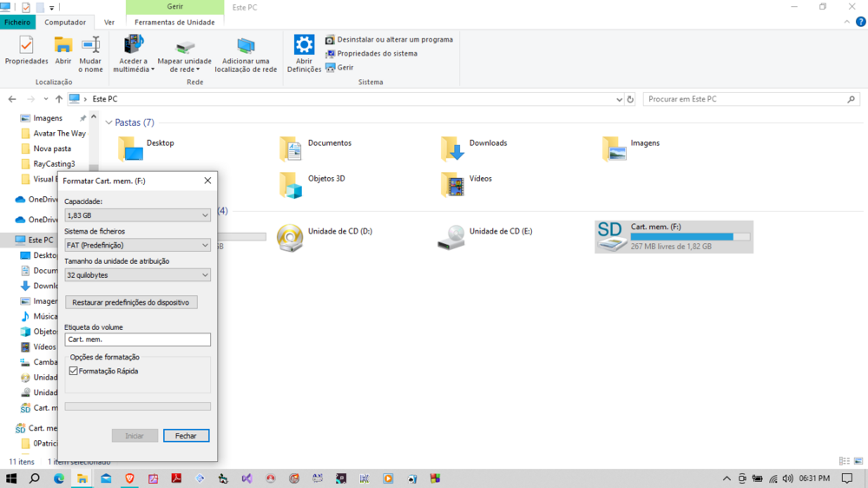868x488 pixels.
Task: Select the Documentos folder
Action: click(316, 148)
